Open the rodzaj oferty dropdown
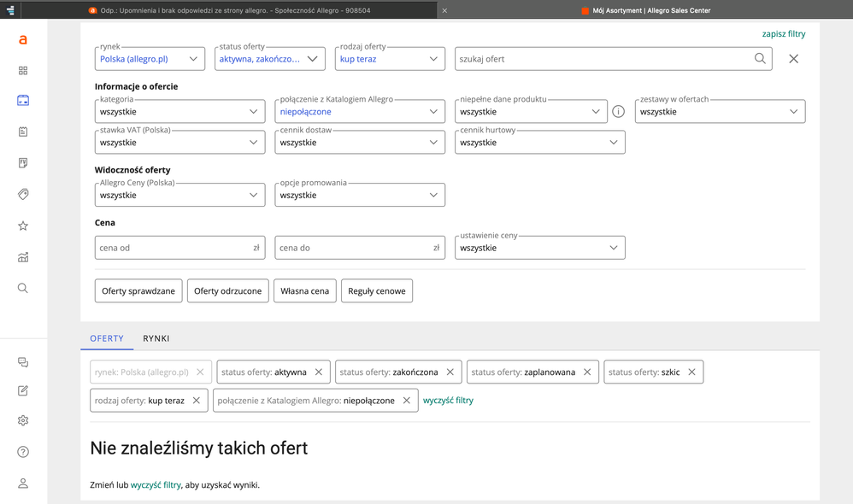Viewport: 853px width, 504px height. pyautogui.click(x=390, y=59)
